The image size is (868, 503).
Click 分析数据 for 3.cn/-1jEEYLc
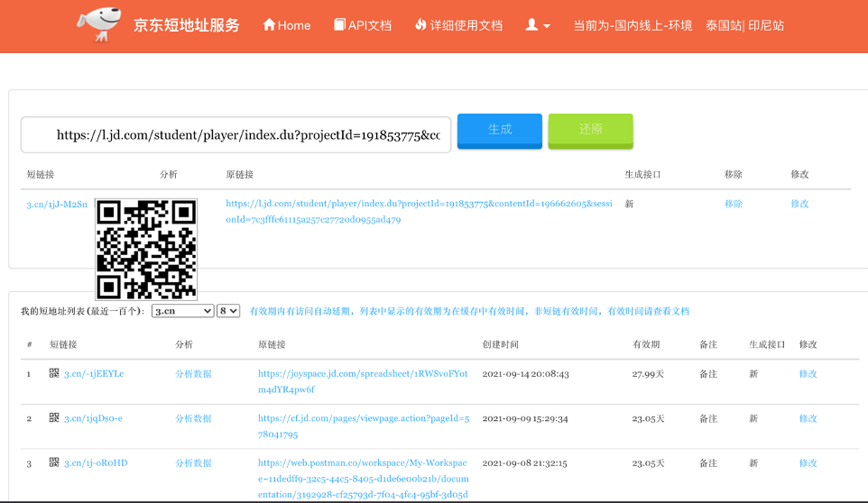193,374
